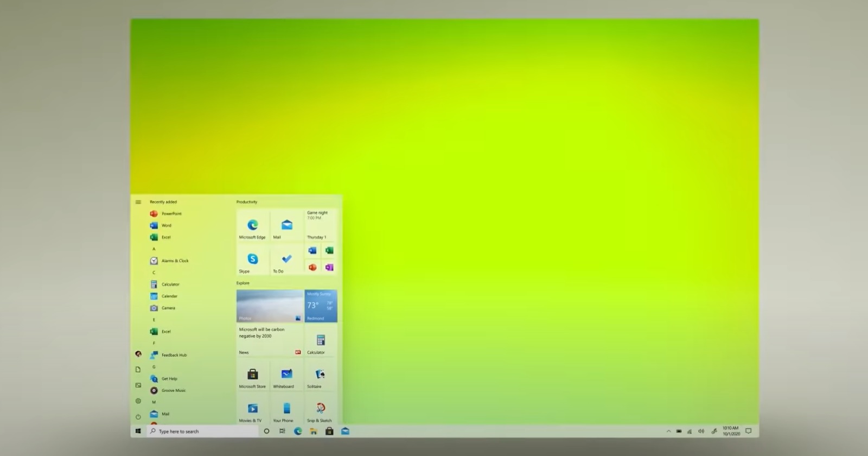Click letter 'G' header in app list

pos(154,367)
